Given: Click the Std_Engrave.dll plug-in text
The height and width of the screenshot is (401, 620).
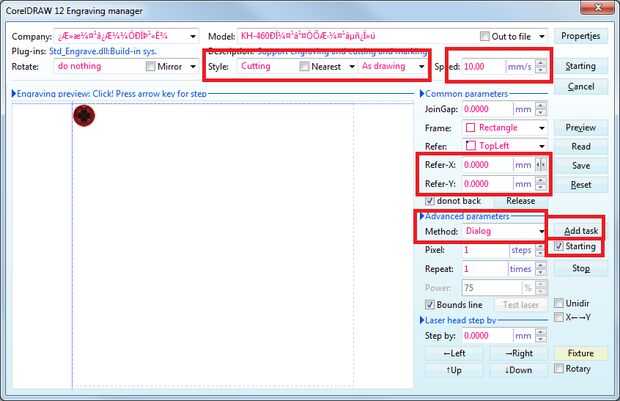Looking at the screenshot, I should tap(103, 51).
